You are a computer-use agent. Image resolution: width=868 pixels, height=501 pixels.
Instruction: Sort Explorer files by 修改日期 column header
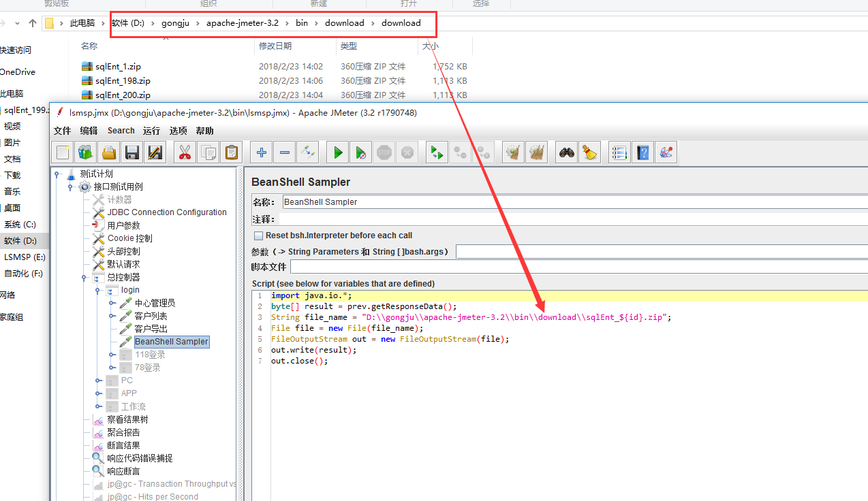click(x=275, y=46)
